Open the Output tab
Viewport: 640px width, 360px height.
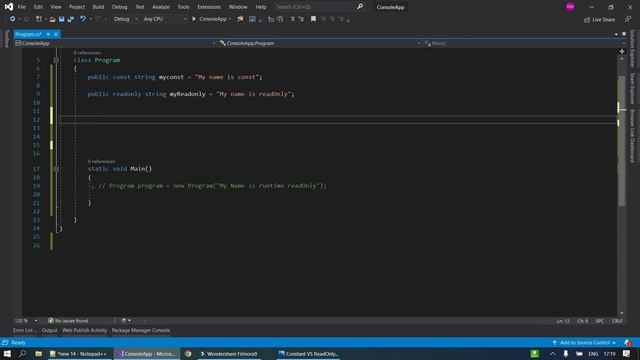coord(49,331)
